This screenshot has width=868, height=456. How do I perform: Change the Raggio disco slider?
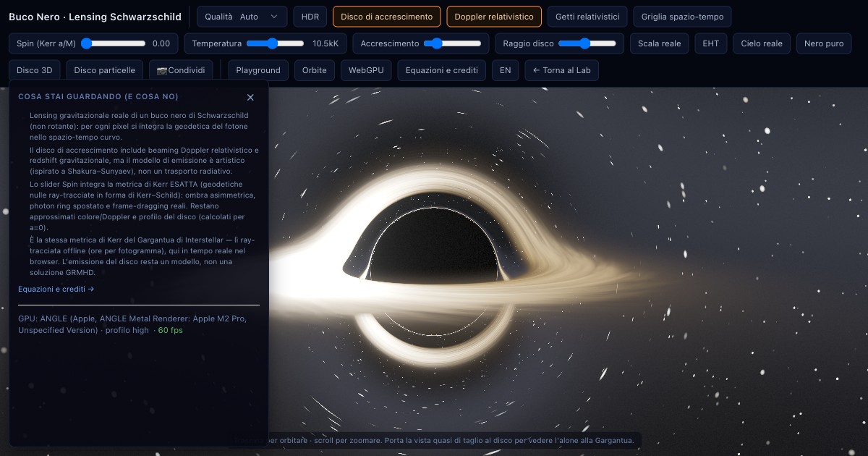tap(587, 43)
